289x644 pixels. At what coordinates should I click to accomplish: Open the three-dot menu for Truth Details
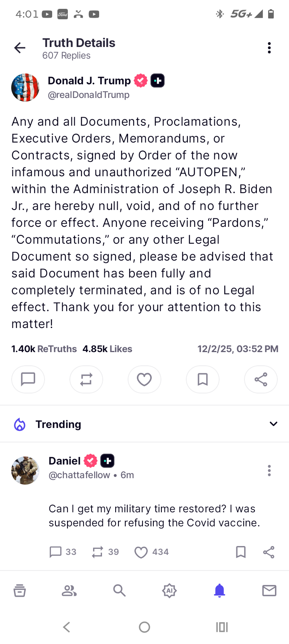tap(269, 47)
